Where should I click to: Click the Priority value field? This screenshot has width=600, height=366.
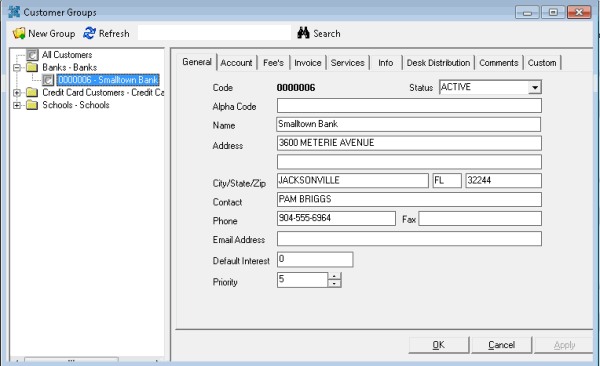302,280
